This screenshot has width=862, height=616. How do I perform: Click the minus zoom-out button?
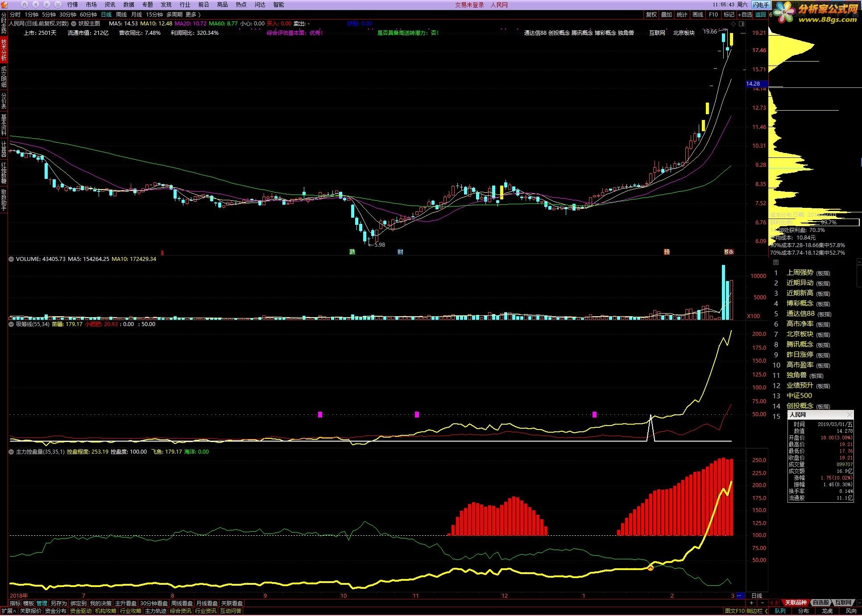coord(762,603)
